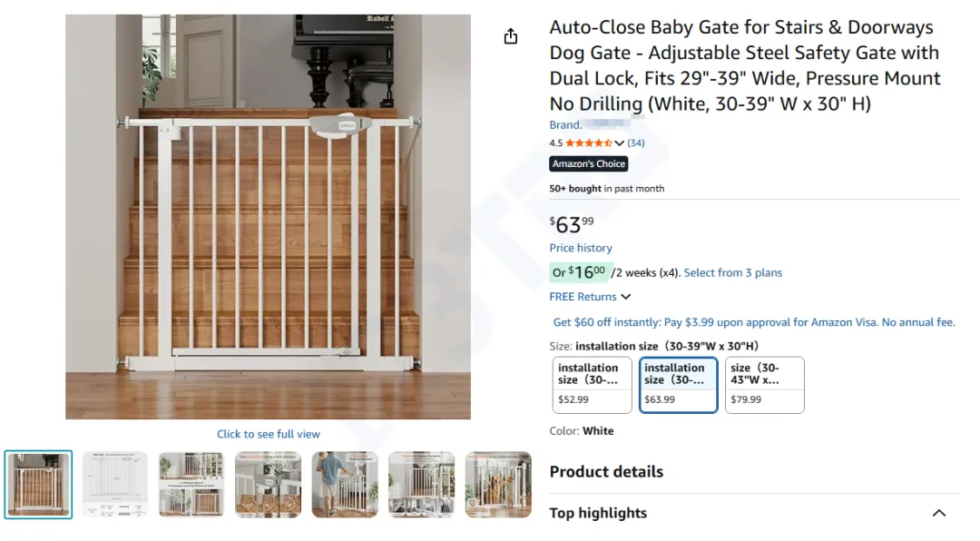Open the 34 reviews count link
Screen dimensions: 980x541
tap(636, 143)
